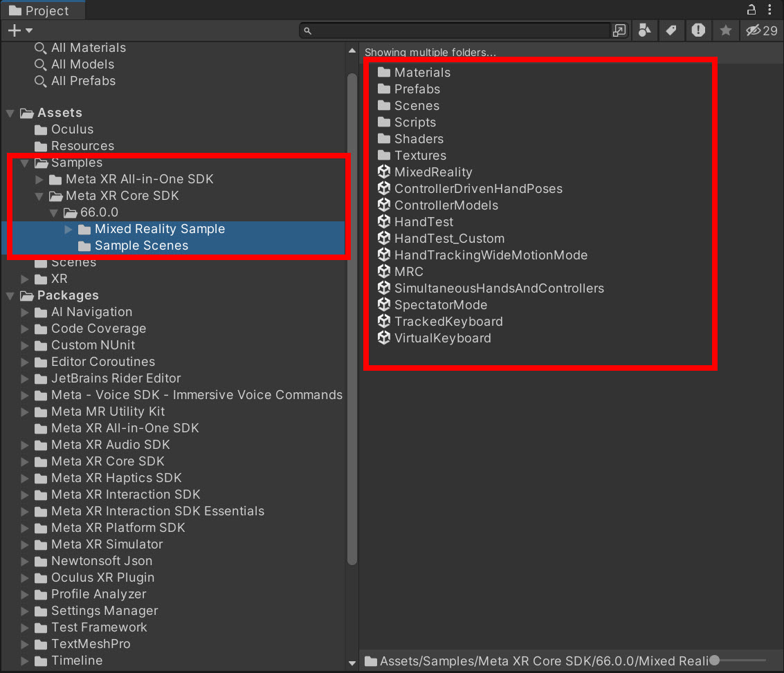
Task: Expand the AI Navigation package arrow
Action: pos(24,312)
